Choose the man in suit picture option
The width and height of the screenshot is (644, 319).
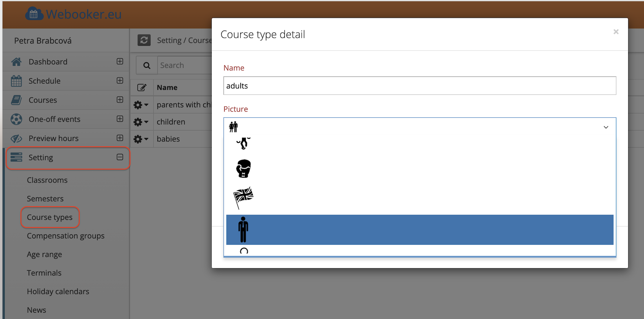[243, 229]
